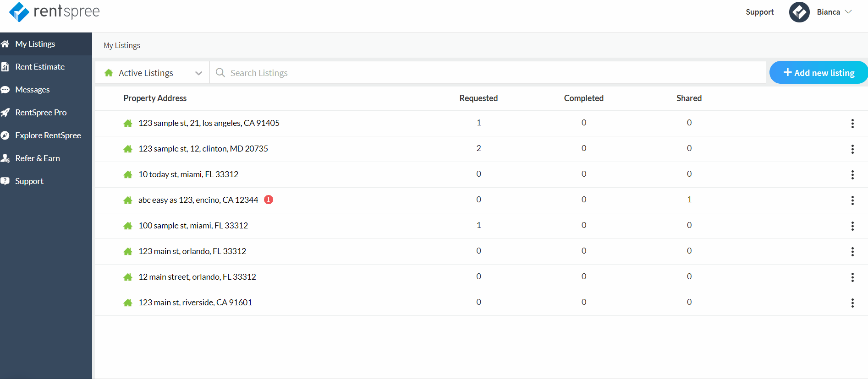This screenshot has height=379, width=868.
Task: Click the My Listings breadcrumb
Action: tap(122, 45)
